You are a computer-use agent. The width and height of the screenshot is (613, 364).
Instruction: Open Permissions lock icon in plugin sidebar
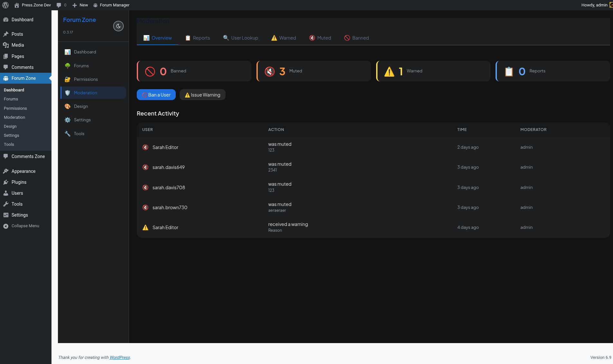(x=68, y=79)
